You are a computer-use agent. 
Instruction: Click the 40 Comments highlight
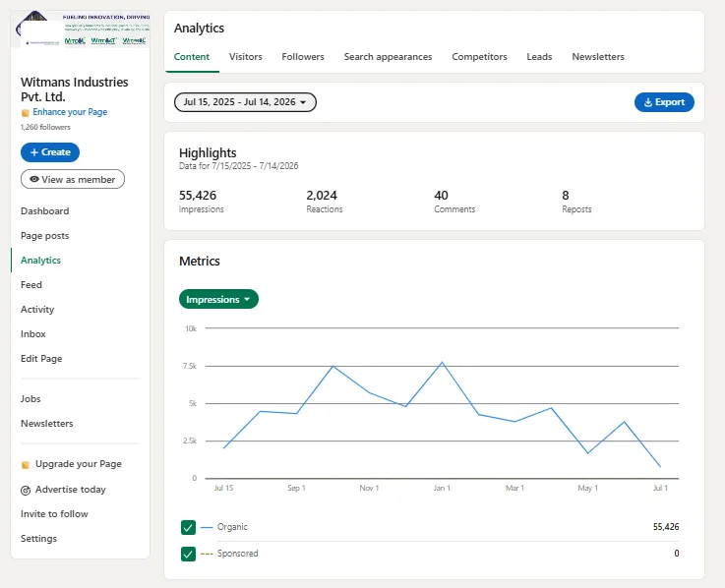coord(454,202)
